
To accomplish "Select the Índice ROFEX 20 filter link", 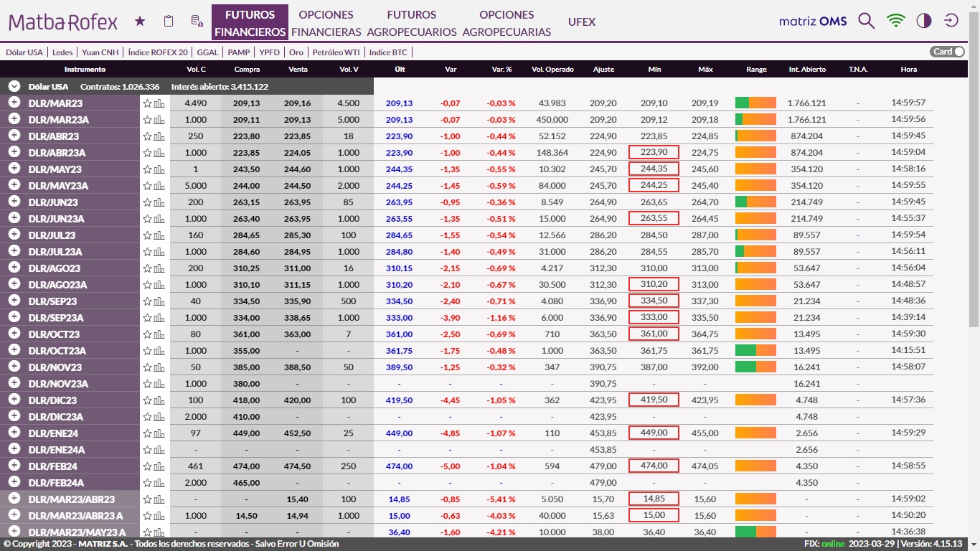I will click(x=158, y=52).
